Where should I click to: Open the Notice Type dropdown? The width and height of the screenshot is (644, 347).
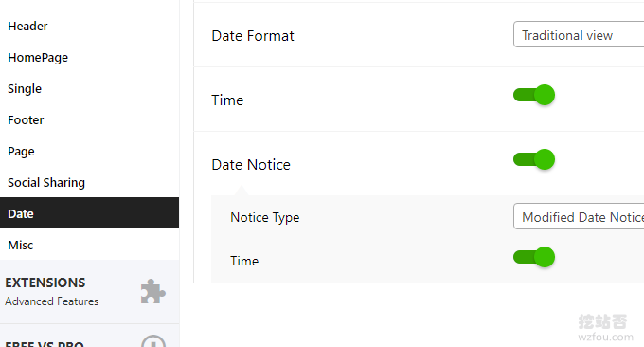[x=579, y=216]
